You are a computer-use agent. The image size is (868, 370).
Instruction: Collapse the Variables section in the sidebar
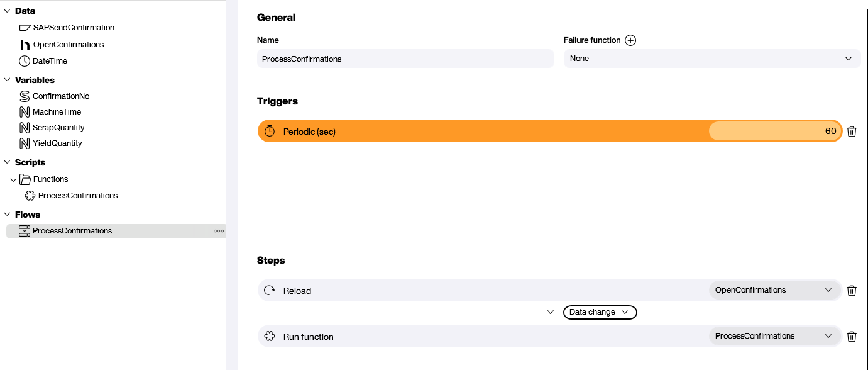[x=6, y=80]
